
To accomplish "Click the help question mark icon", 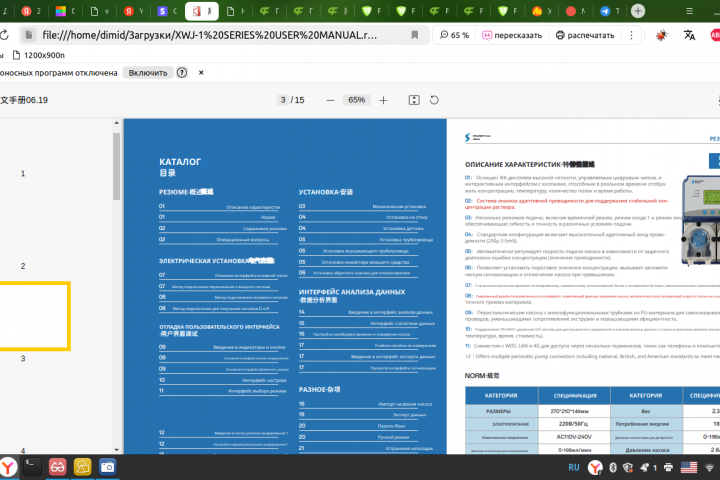I will 182,73.
